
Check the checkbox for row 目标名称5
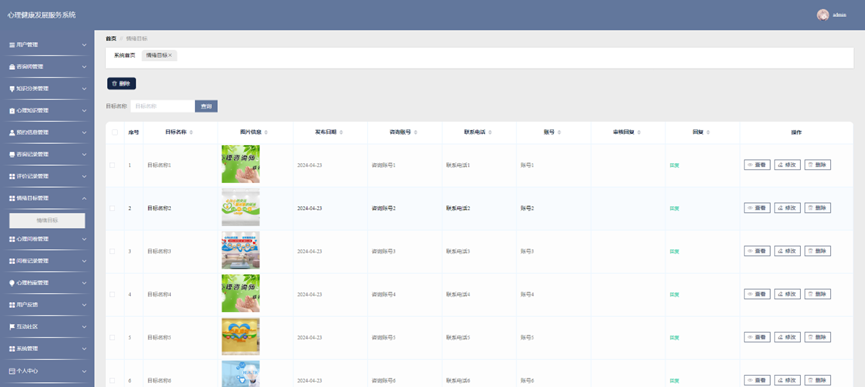pos(113,337)
